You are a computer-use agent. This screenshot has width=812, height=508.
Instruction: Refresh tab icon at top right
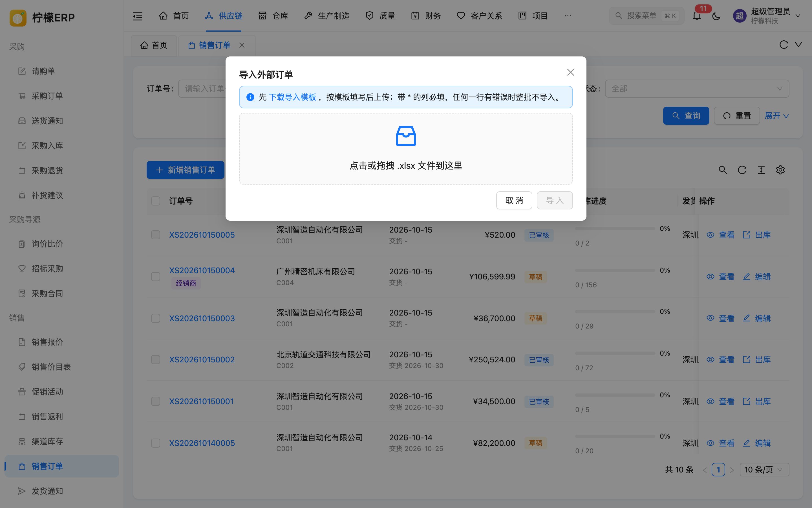tap(784, 45)
